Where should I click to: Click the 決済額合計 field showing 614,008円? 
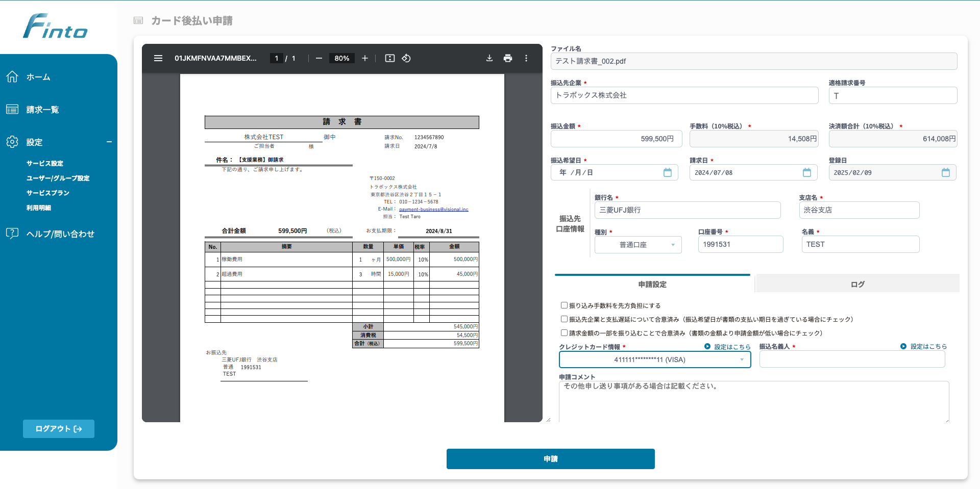[893, 139]
